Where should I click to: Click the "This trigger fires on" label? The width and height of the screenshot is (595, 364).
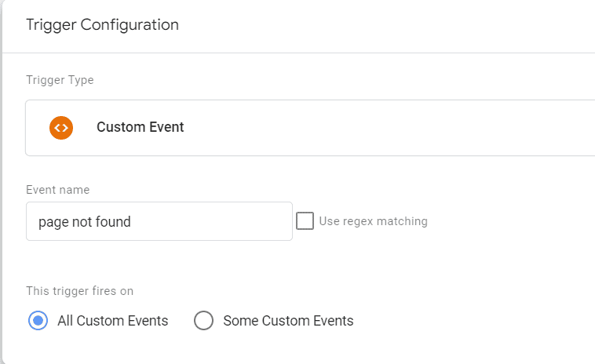(79, 291)
